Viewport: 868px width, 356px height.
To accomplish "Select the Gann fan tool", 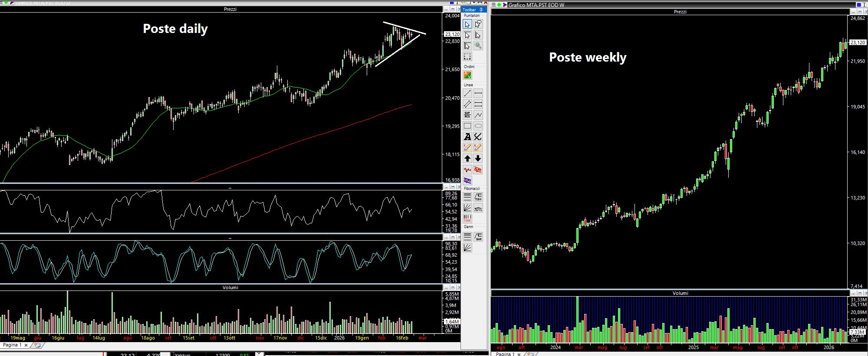I will click(x=467, y=247).
